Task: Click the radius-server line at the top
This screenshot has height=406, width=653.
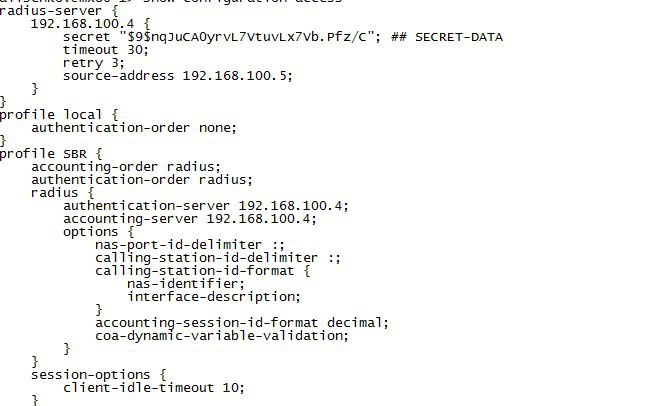Action: coord(59,11)
